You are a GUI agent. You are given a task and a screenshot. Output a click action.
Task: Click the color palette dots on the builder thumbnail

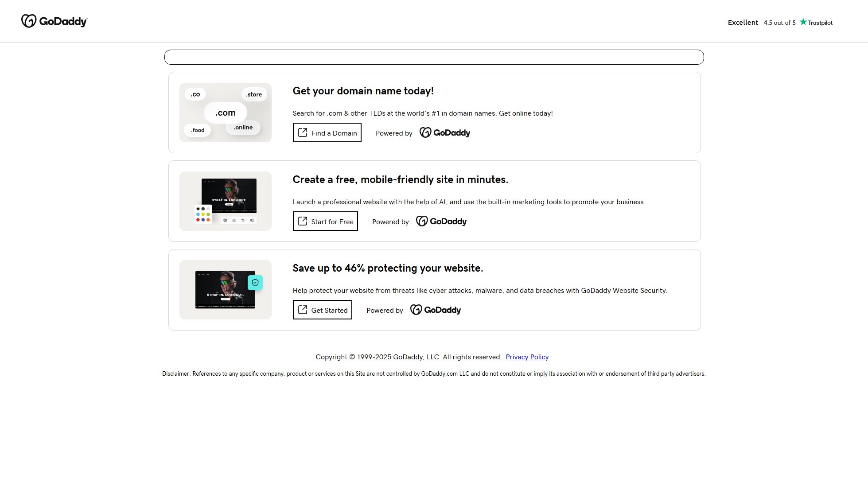[x=202, y=214]
